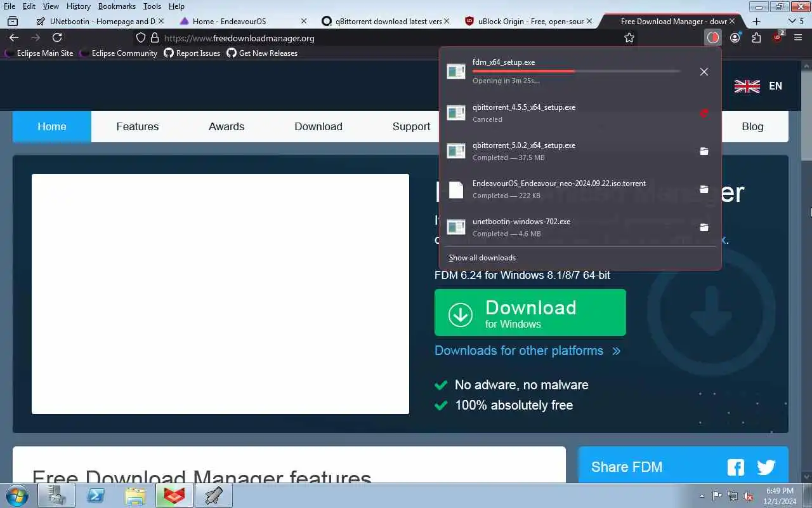The width and height of the screenshot is (812, 508).
Task: Go to the Blog page
Action: 752,126
